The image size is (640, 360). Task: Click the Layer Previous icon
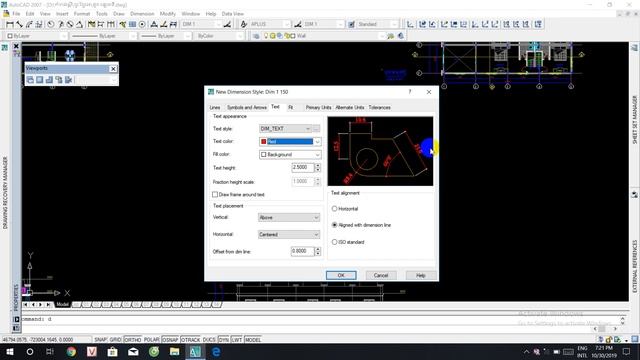[x=391, y=36]
